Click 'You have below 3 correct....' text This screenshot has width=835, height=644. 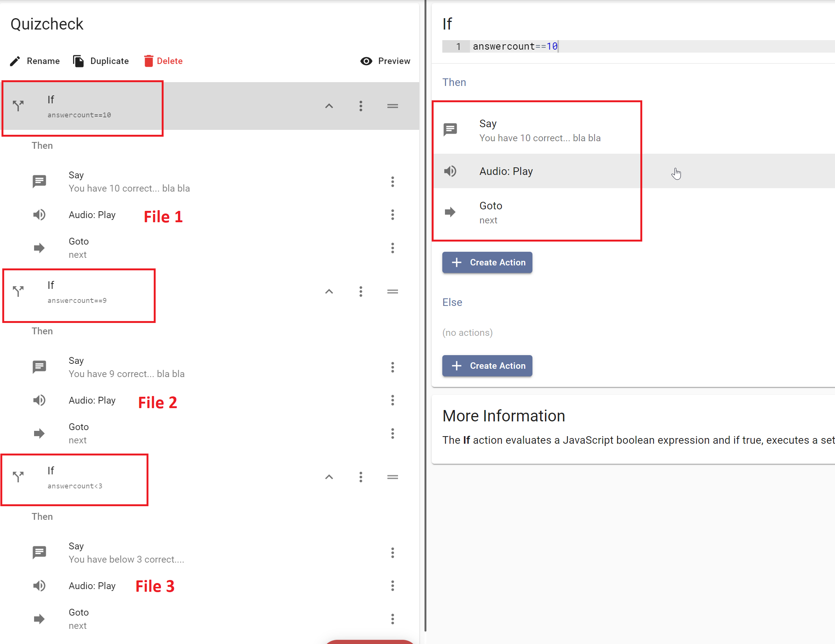click(126, 559)
